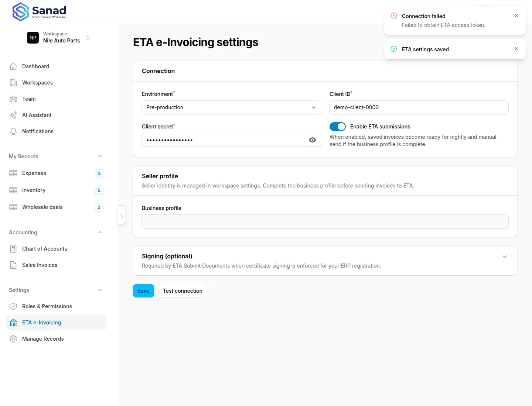
Task: Click the Chart of Accounts calculator icon
Action: (x=13, y=249)
